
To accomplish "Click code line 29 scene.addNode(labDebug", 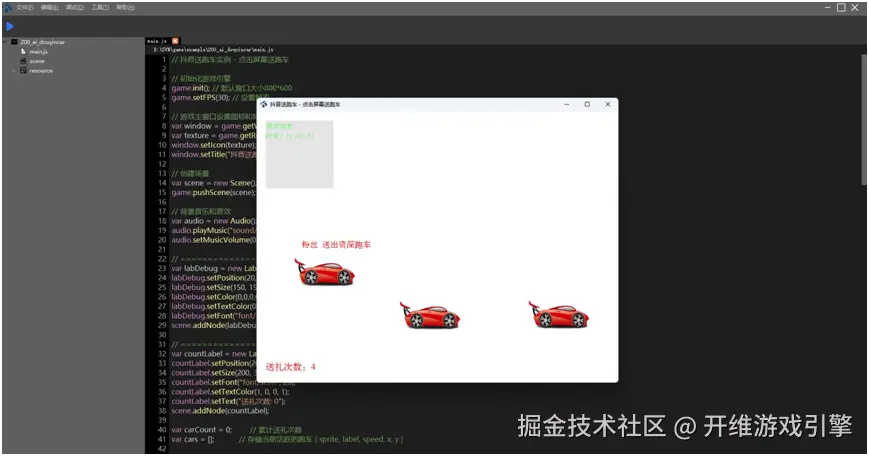I will pos(213,325).
